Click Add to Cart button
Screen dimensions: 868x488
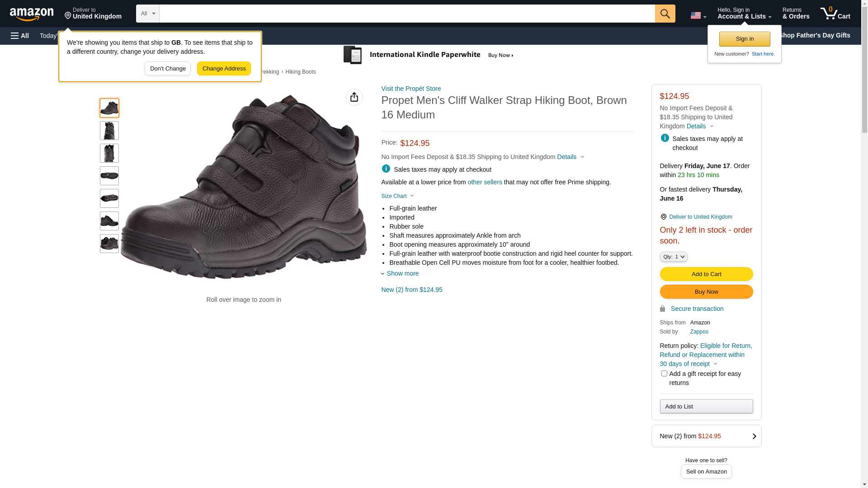click(x=706, y=274)
